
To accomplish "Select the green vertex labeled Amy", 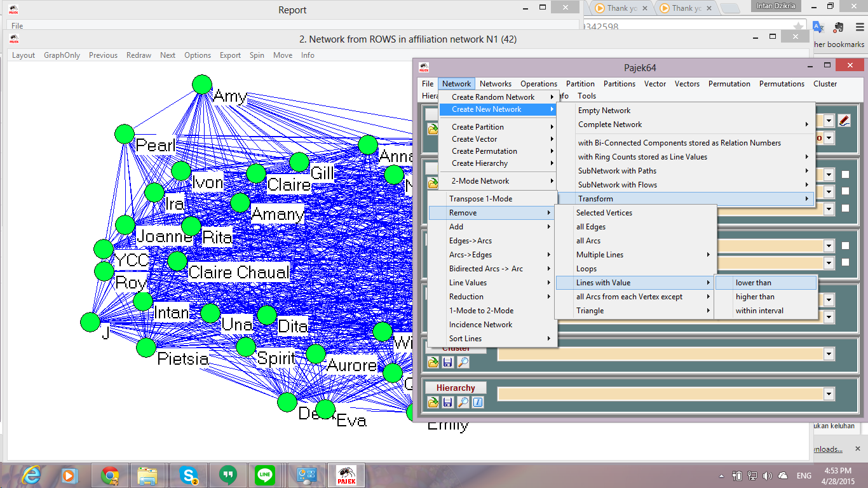I will (201, 83).
